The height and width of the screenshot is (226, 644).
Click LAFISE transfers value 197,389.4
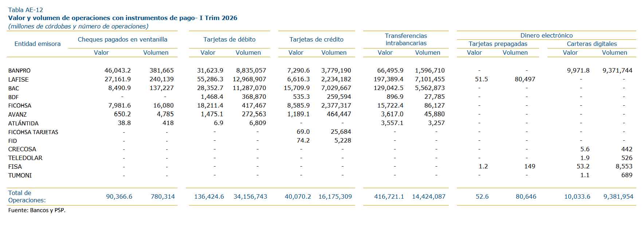(x=388, y=79)
